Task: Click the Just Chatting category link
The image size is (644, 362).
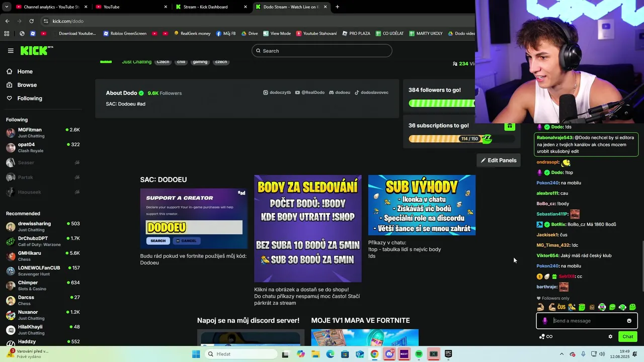Action: pyautogui.click(x=136, y=61)
